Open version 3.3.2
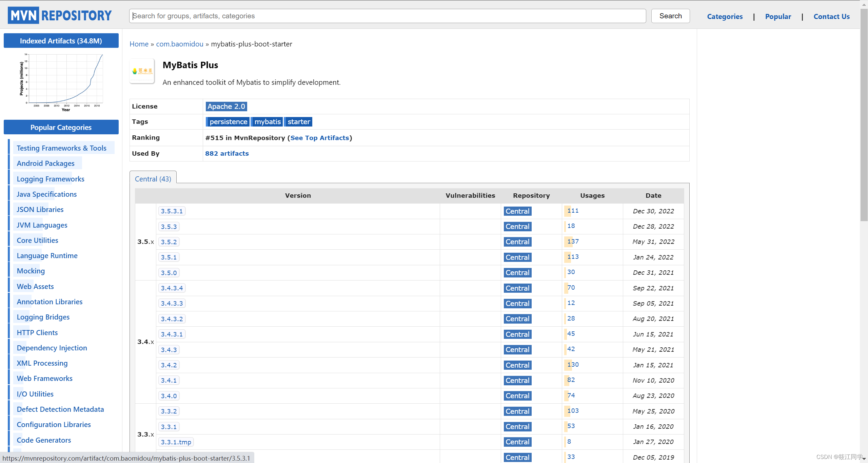The height and width of the screenshot is (463, 868). [169, 411]
